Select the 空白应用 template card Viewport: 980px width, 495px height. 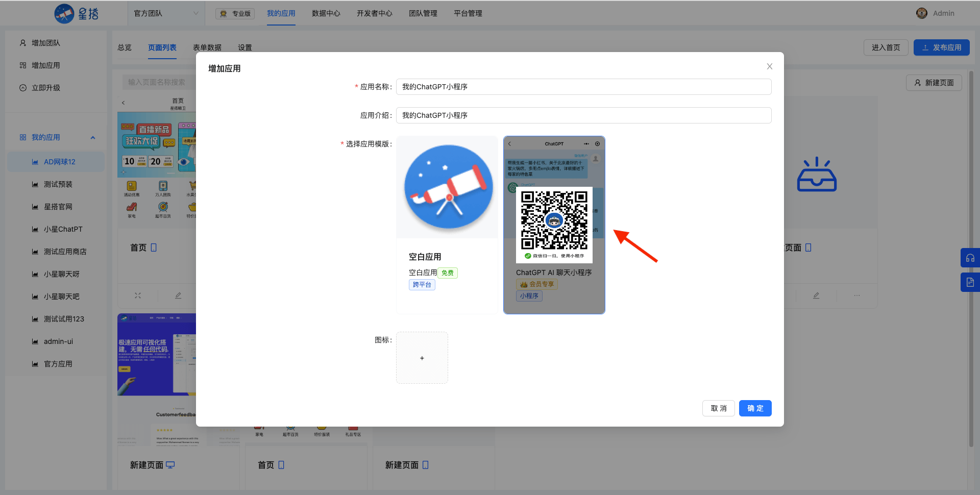point(447,225)
